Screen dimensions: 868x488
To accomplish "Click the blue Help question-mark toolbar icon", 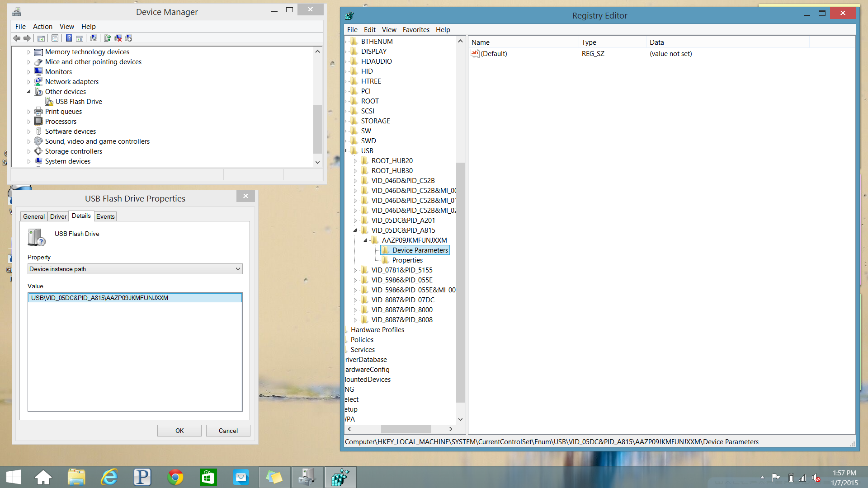I will (x=69, y=38).
